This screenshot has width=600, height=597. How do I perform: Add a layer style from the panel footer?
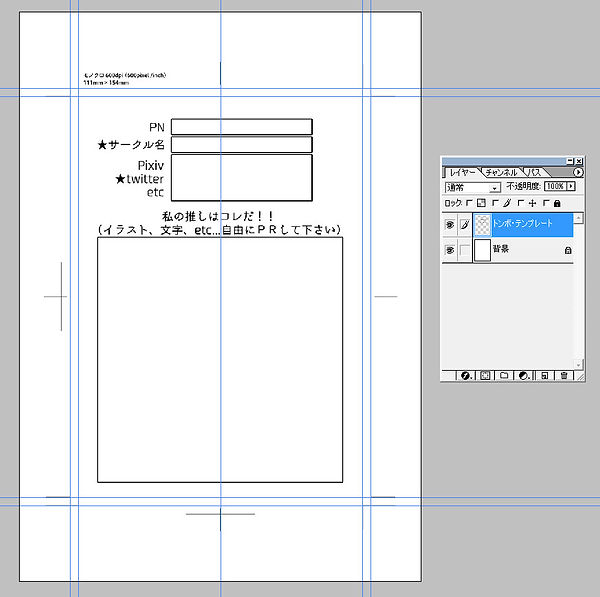point(466,375)
